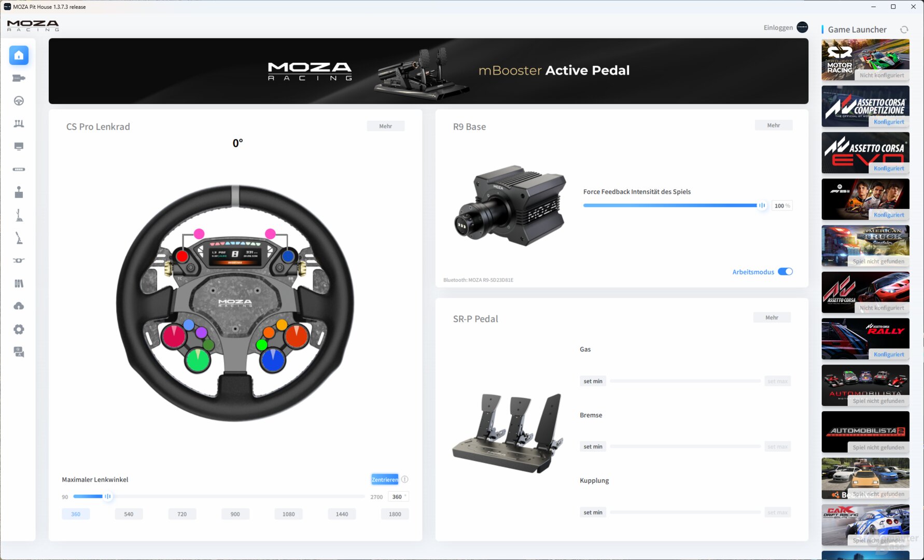Click the large green button on the wheel
Image resolution: width=924 pixels, height=560 pixels.
[x=198, y=359]
